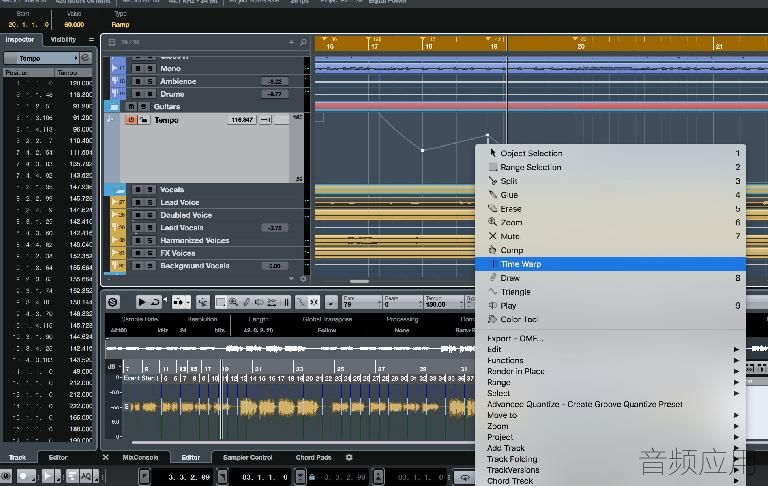Click edit icon beside Tempo dropdown
This screenshot has height=486, width=768.
click(86, 58)
